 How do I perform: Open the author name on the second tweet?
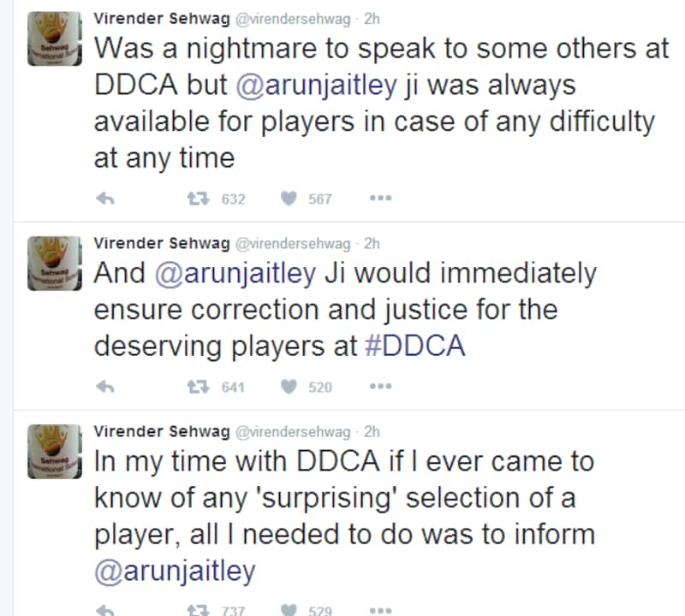(x=161, y=244)
